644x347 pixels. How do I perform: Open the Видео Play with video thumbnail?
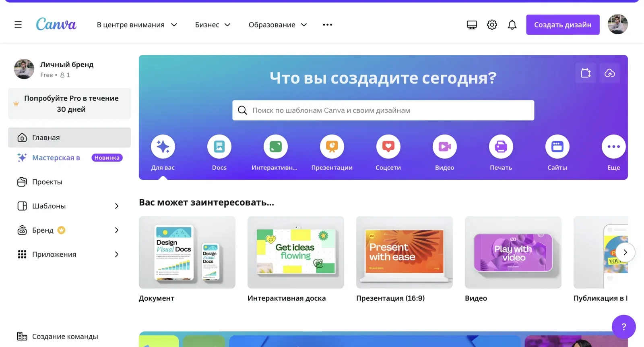tap(513, 252)
